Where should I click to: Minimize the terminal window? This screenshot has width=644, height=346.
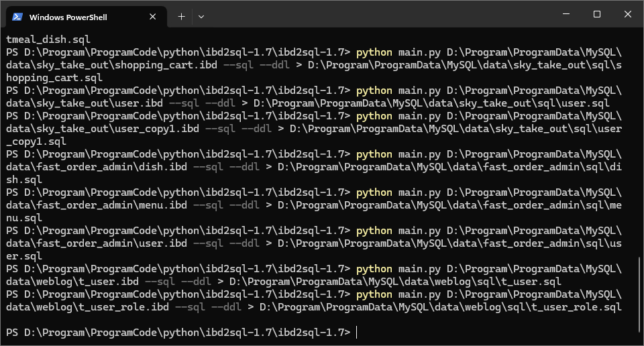click(566, 14)
